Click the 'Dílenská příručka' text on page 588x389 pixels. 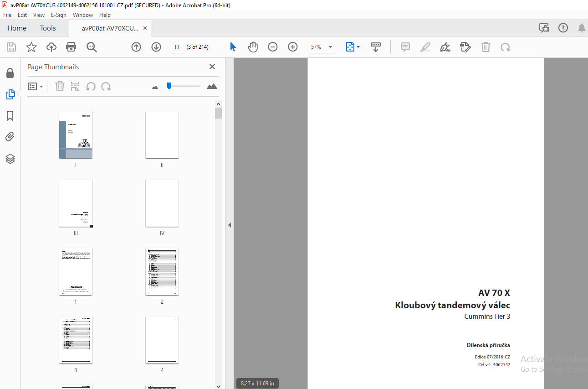point(488,345)
